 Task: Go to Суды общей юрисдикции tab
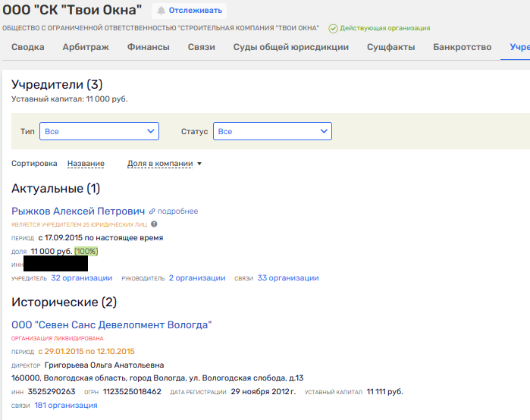[291, 47]
